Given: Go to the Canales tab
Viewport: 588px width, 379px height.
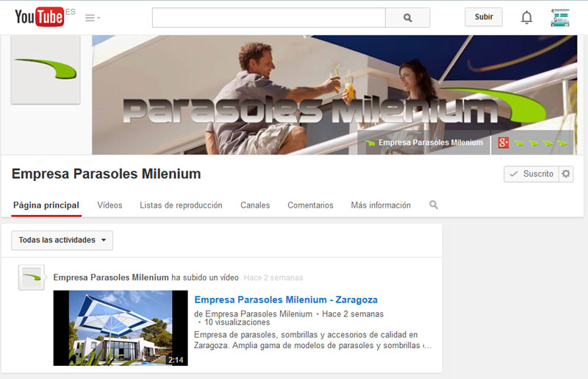Looking at the screenshot, I should (x=255, y=205).
